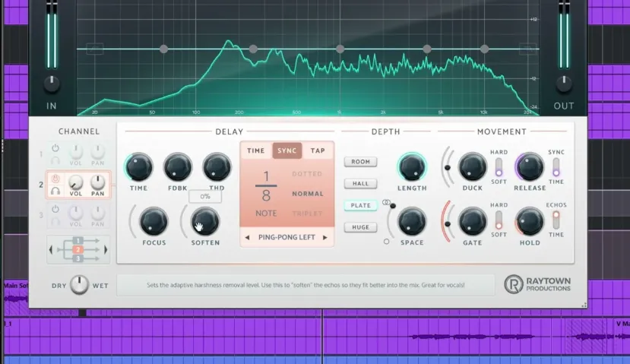Screen dimensions: 630x364
Task: Toggle the Release SYNC/TIME switch
Action: 556,166
